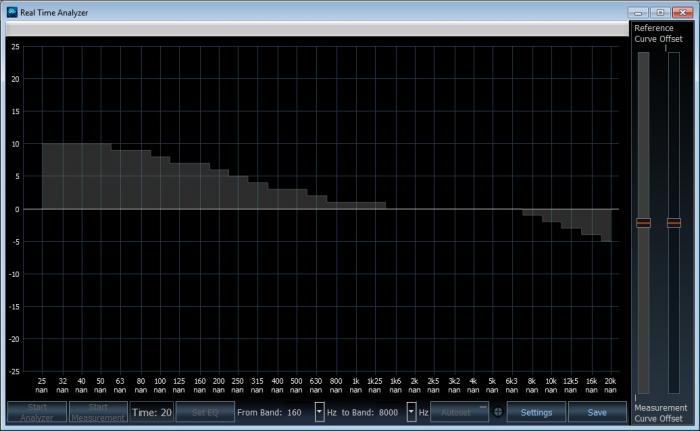Image resolution: width=700 pixels, height=431 pixels.
Task: Click the Set EQ button
Action: pos(205,412)
